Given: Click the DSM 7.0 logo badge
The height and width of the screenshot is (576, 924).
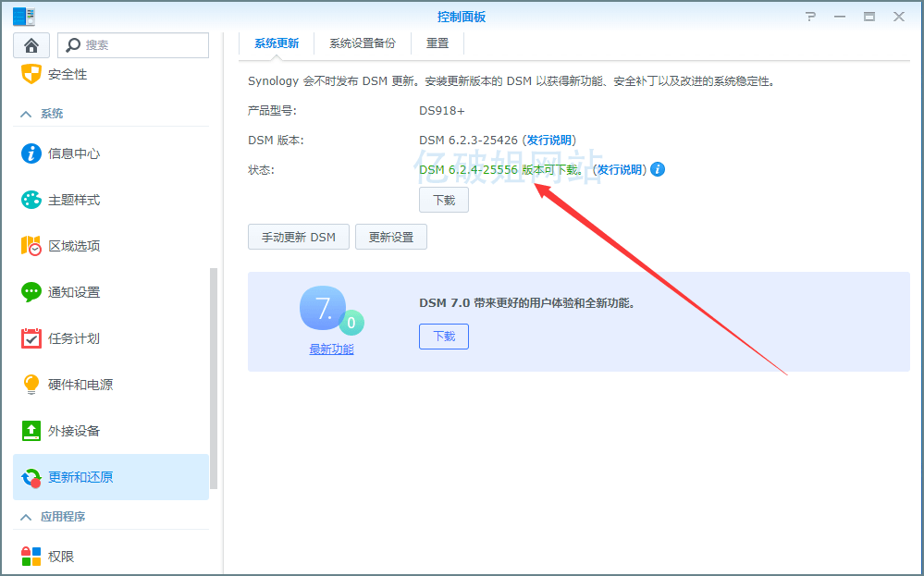Looking at the screenshot, I should pos(331,311).
